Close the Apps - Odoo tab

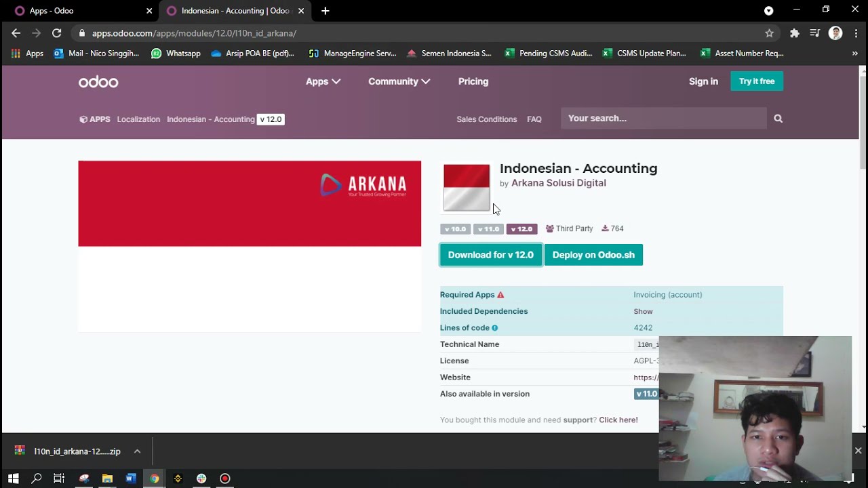(x=149, y=11)
